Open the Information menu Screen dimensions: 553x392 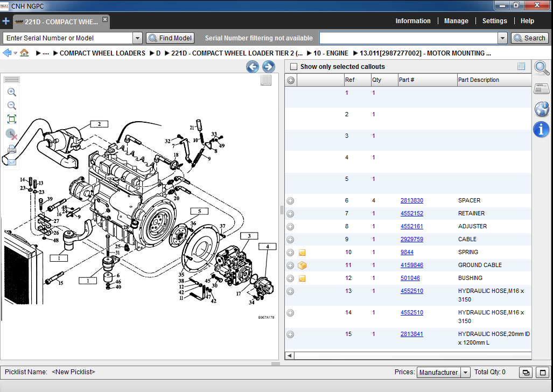(413, 21)
